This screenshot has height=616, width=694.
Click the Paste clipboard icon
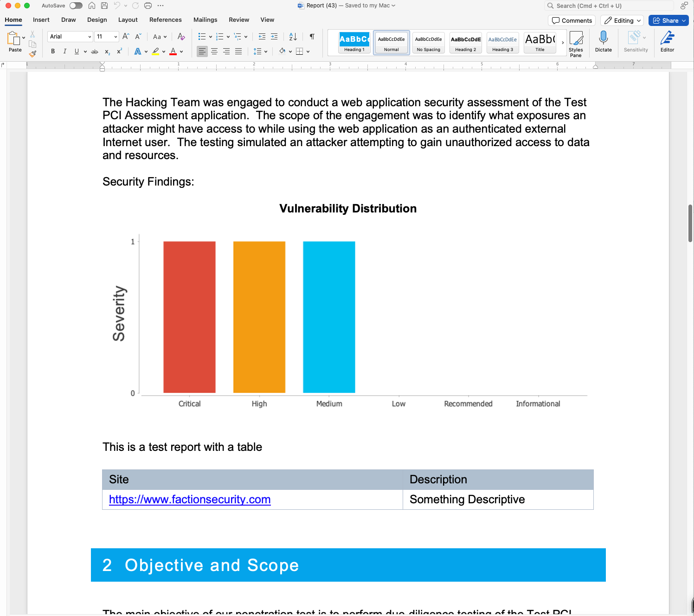point(13,38)
